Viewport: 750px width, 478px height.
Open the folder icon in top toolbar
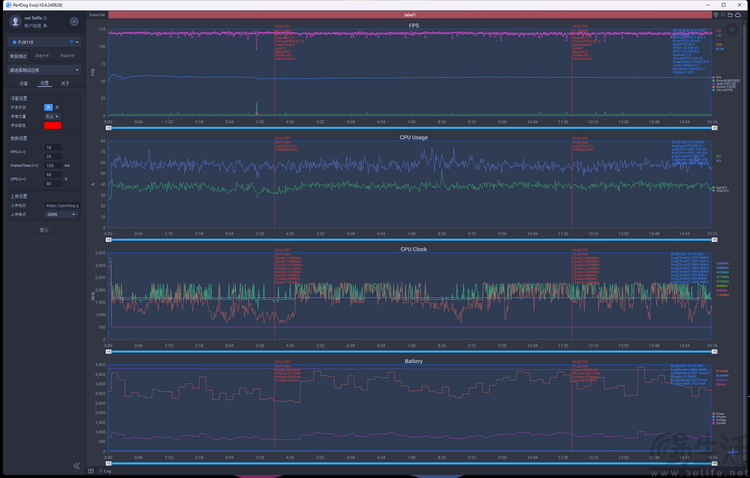pos(729,15)
